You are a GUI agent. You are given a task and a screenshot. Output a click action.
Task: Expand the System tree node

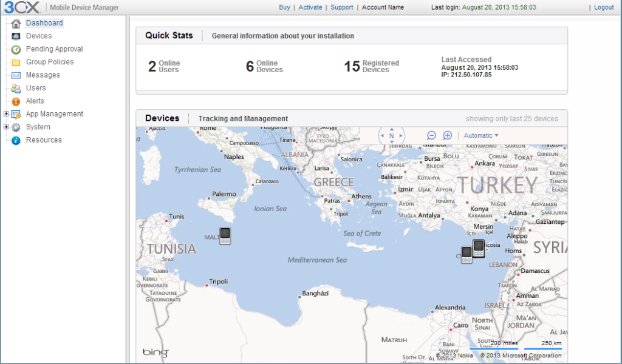[x=6, y=127]
